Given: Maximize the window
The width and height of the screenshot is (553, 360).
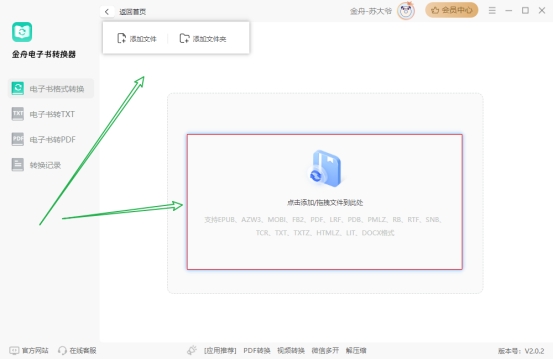Looking at the screenshot, I should click(525, 11).
